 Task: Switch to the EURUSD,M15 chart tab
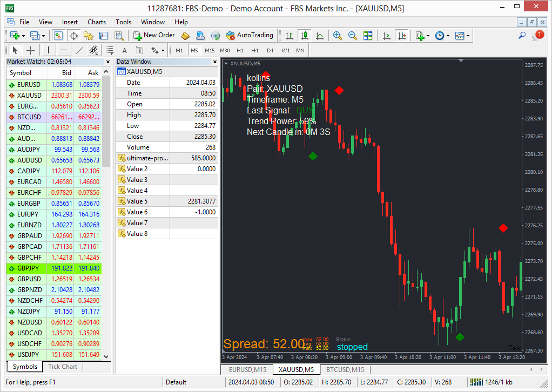coord(247,369)
